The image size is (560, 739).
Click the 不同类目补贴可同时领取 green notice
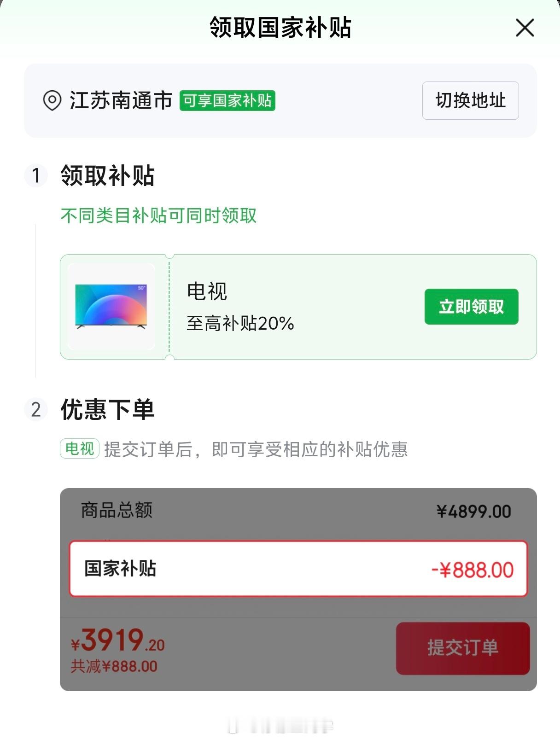158,215
